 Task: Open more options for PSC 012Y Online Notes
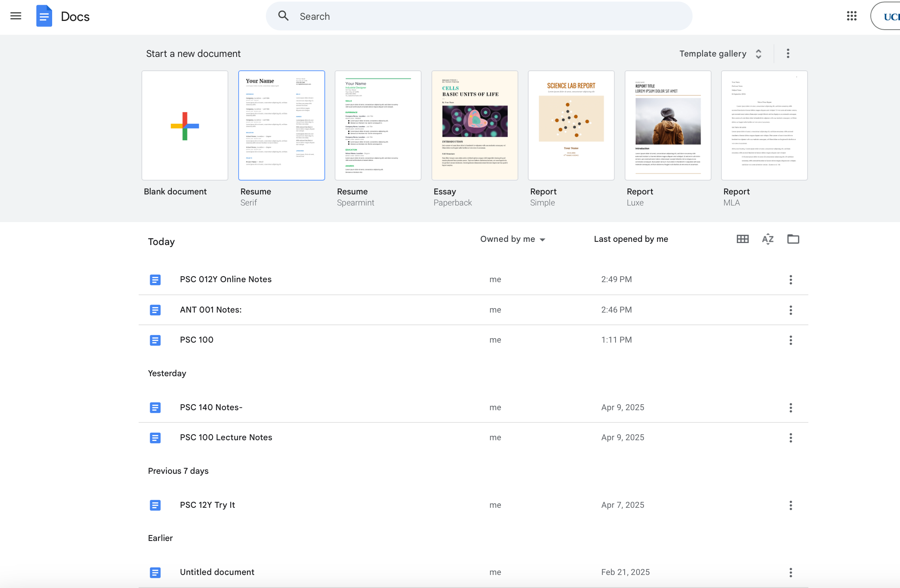click(791, 280)
